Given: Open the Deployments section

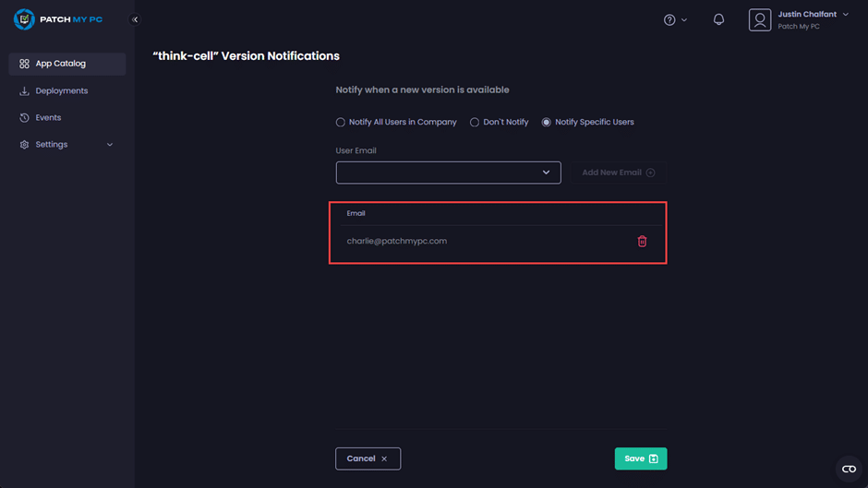Looking at the screenshot, I should pos(61,91).
